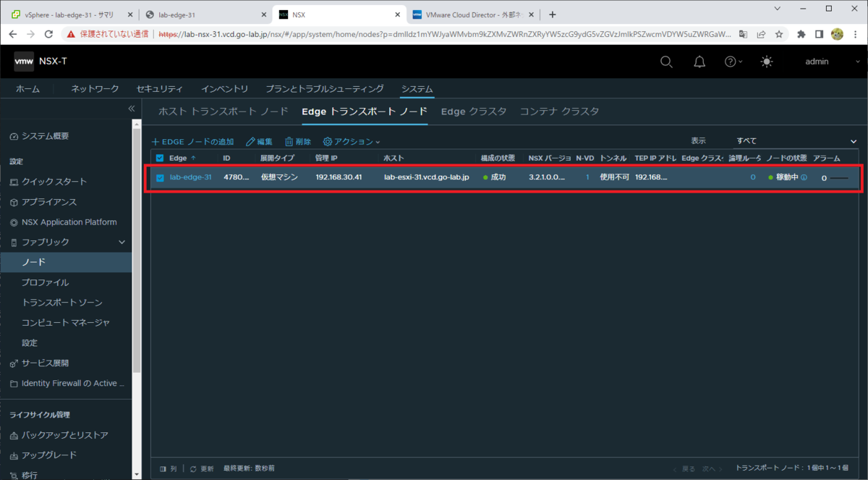868x480 pixels.
Task: Open the コンテナ クラスタ tab
Action: [559, 111]
